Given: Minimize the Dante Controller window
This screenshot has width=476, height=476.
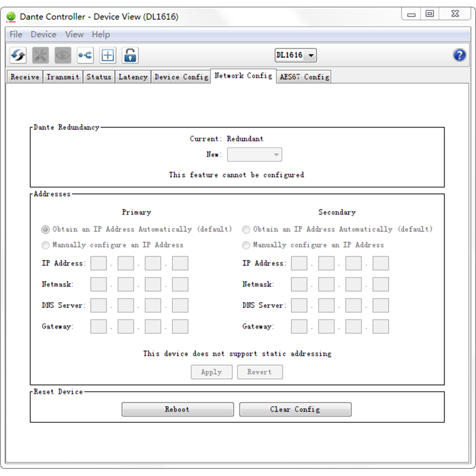Looking at the screenshot, I should (411, 14).
